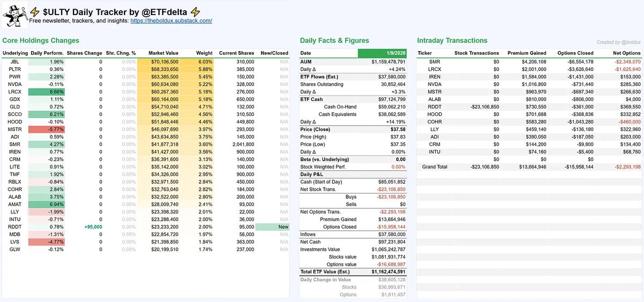Select Total ETF Value $1,162,474,591
This screenshot has height=302, width=644.
(x=390, y=272)
